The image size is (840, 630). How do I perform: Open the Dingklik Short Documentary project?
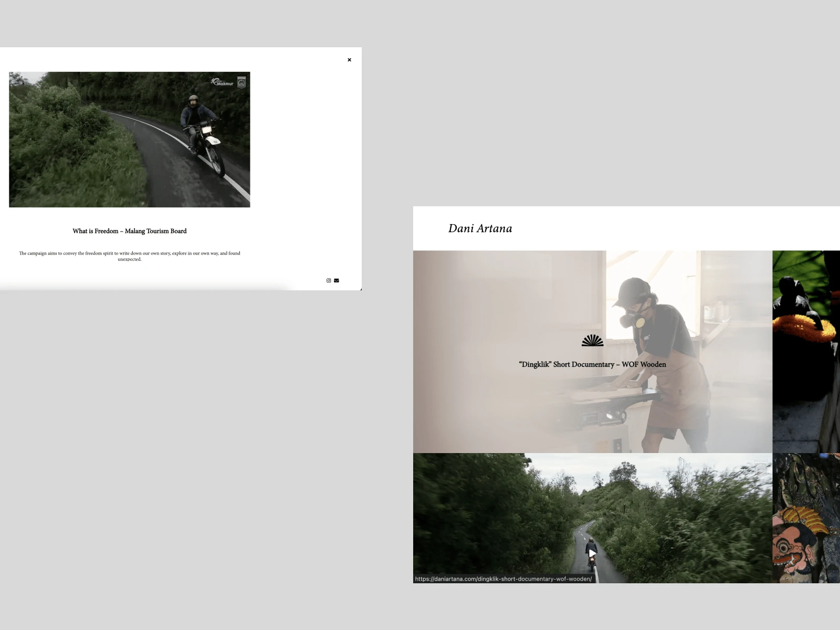pos(592,364)
